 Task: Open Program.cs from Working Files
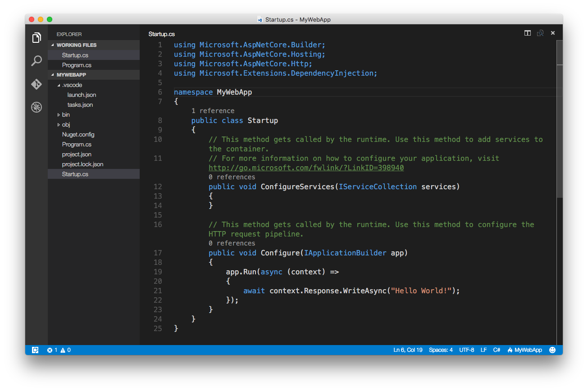click(77, 65)
